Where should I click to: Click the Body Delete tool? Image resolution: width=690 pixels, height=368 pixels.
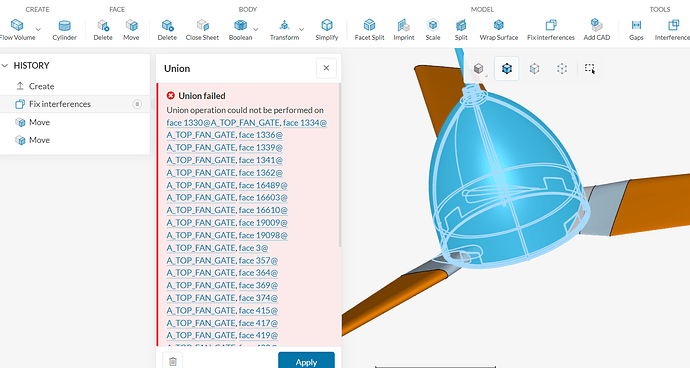click(167, 29)
